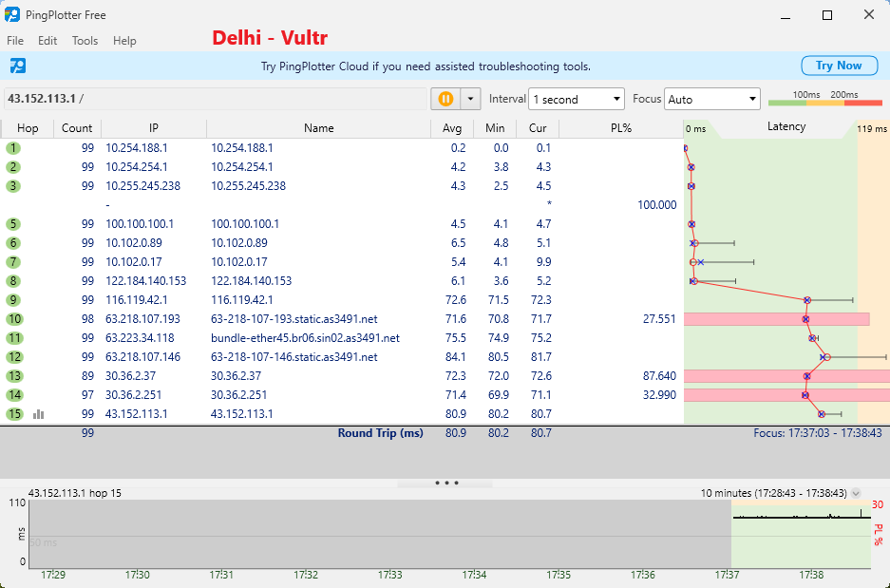
Task: Select the hop 2 green circle icon
Action: (x=13, y=167)
